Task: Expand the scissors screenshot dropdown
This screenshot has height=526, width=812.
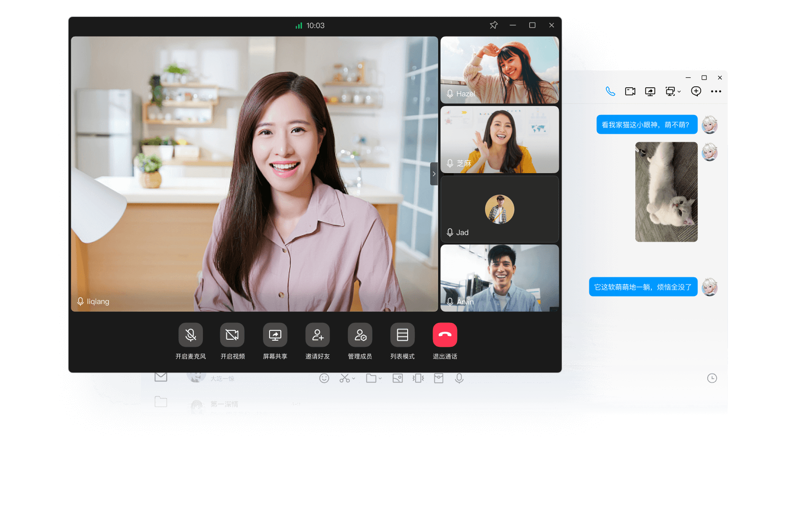Action: point(354,378)
